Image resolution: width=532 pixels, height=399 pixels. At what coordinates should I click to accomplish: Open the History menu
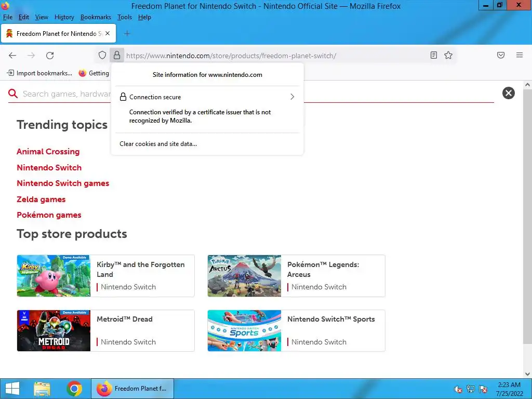[x=64, y=17]
